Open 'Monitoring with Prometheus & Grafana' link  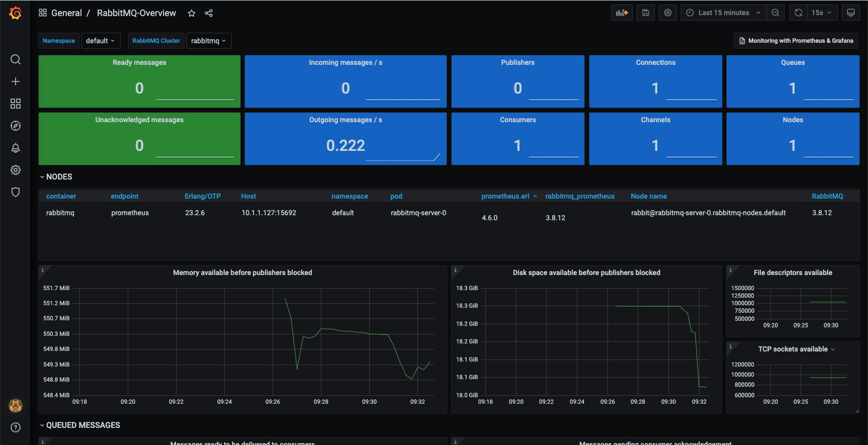[x=796, y=41]
